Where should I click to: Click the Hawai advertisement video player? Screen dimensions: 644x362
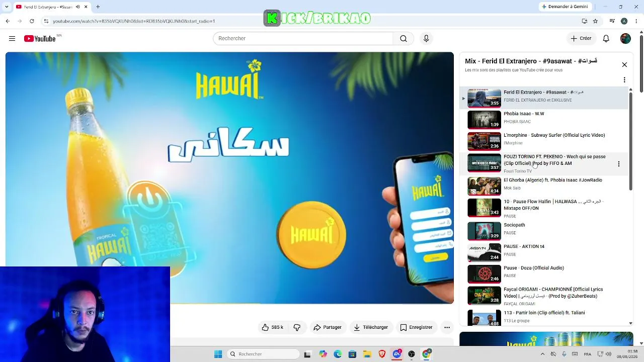tap(229, 178)
